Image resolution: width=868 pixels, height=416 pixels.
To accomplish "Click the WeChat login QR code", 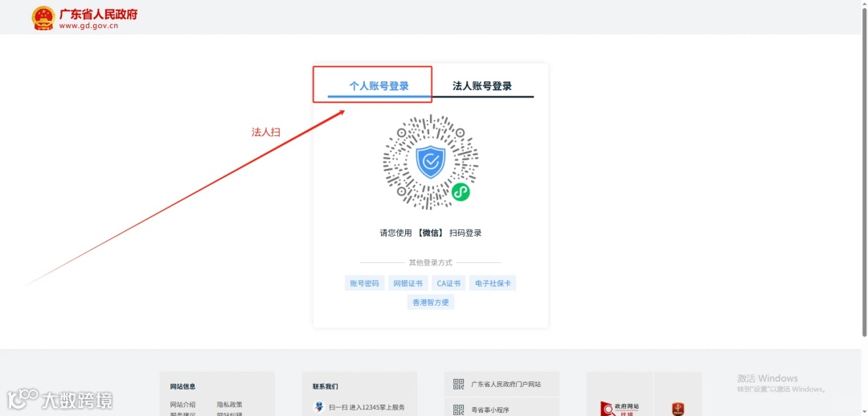I will tap(431, 162).
